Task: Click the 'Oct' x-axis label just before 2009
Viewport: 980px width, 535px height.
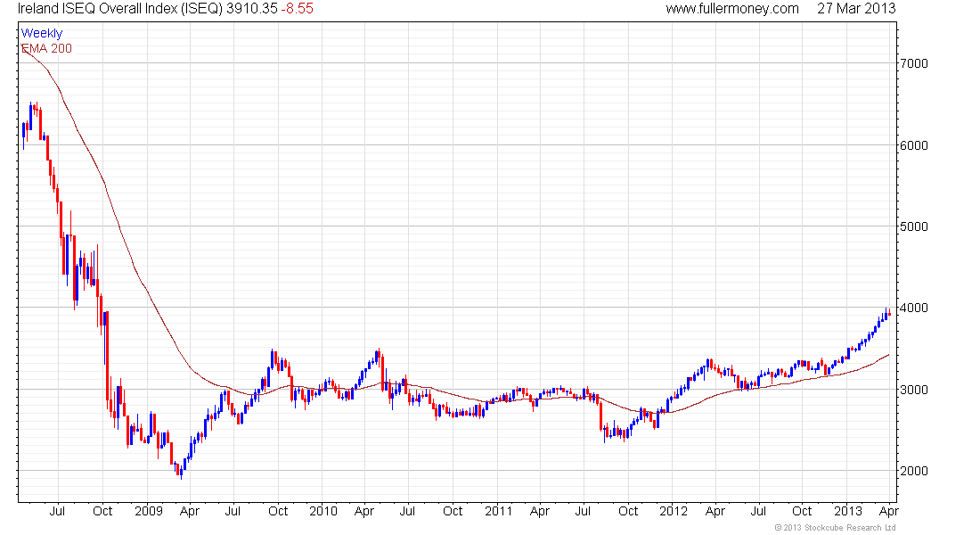Action: click(x=102, y=511)
